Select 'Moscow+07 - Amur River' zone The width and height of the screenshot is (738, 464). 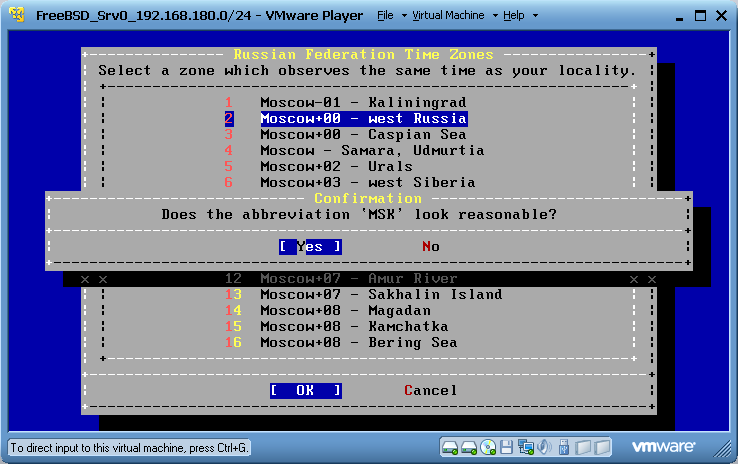pos(359,278)
